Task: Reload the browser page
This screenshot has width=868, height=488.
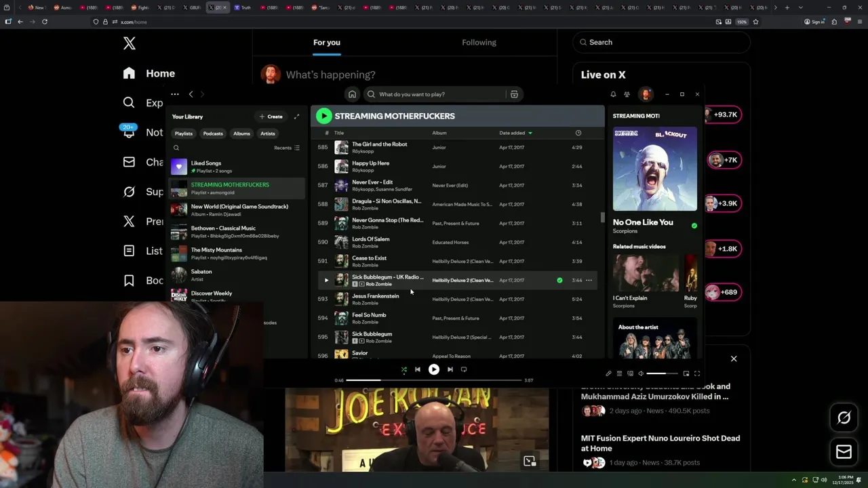Action: coord(45,22)
